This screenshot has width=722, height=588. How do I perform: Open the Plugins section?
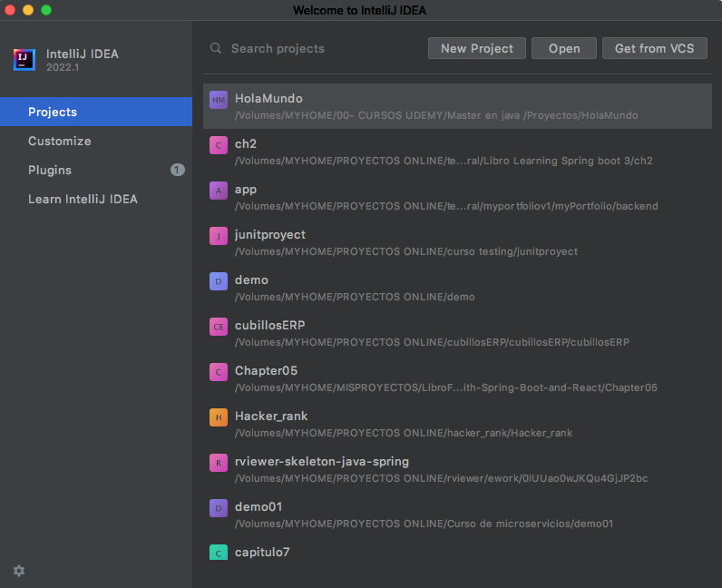[96, 170]
